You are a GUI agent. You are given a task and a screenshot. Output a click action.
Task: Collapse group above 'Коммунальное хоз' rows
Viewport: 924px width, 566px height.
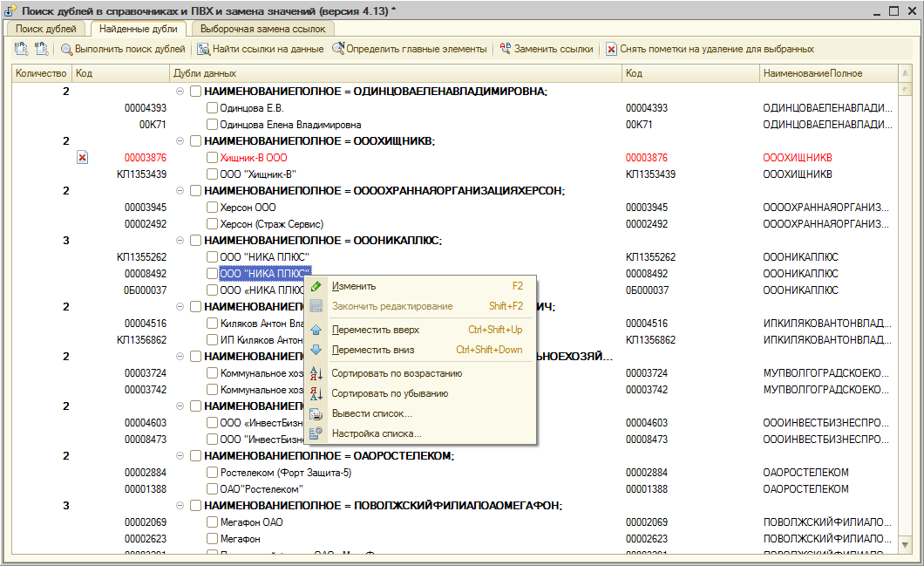(x=180, y=356)
